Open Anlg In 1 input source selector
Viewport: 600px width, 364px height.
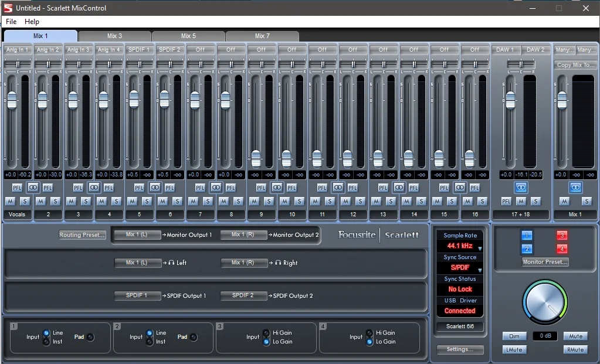click(x=17, y=50)
